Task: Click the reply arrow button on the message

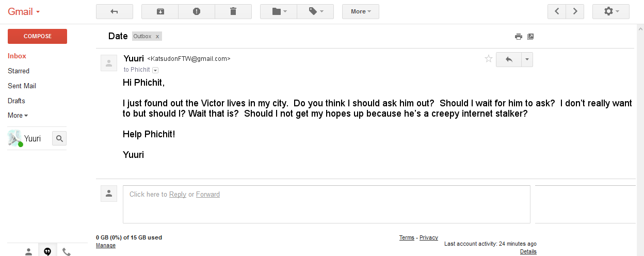Action: [509, 59]
